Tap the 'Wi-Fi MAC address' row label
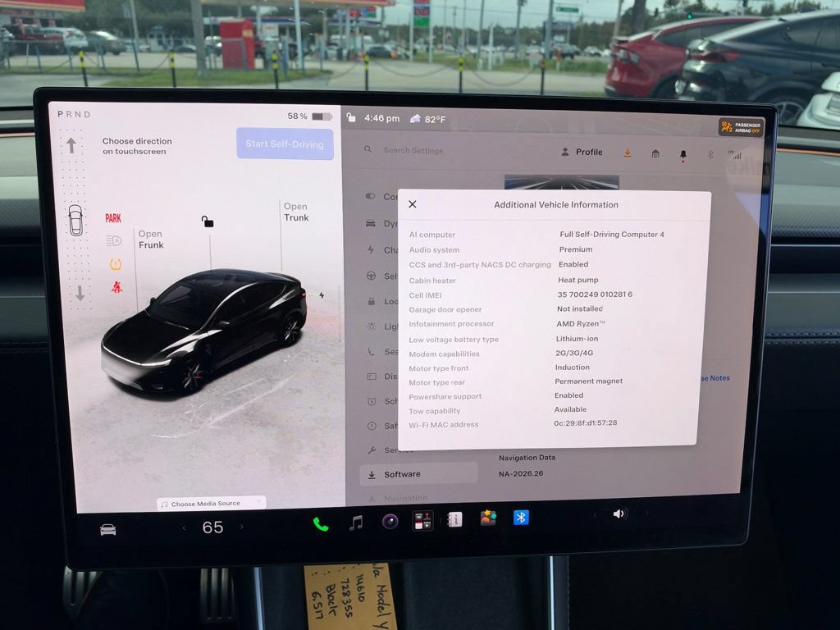This screenshot has width=840, height=630. pyautogui.click(x=444, y=424)
